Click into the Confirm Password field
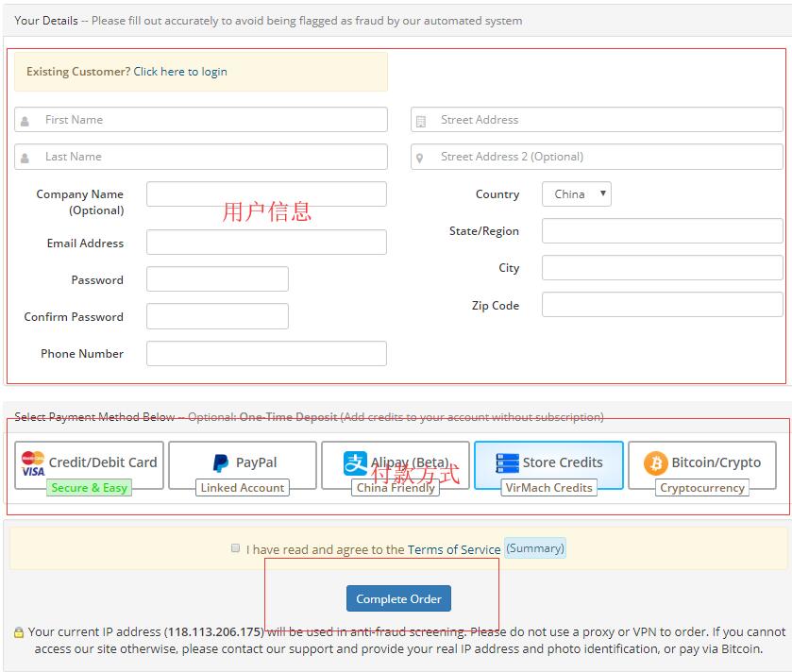Viewport: 792px width, 672px height. click(x=217, y=316)
